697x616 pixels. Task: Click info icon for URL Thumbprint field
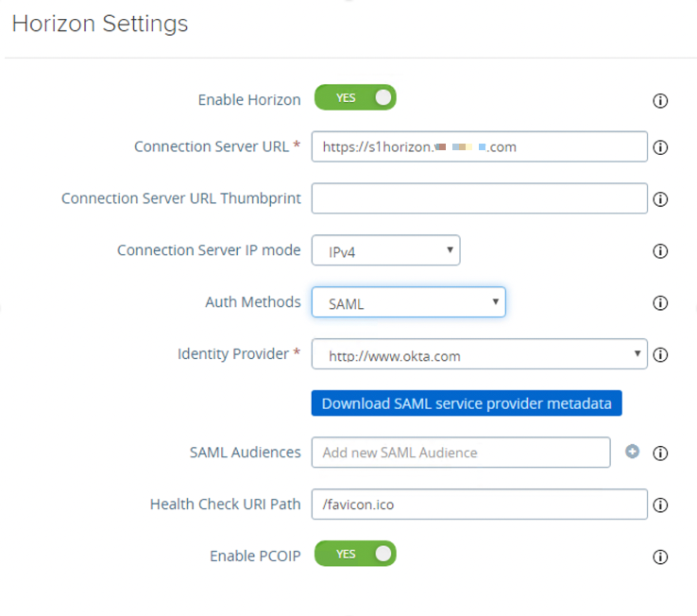click(x=660, y=199)
